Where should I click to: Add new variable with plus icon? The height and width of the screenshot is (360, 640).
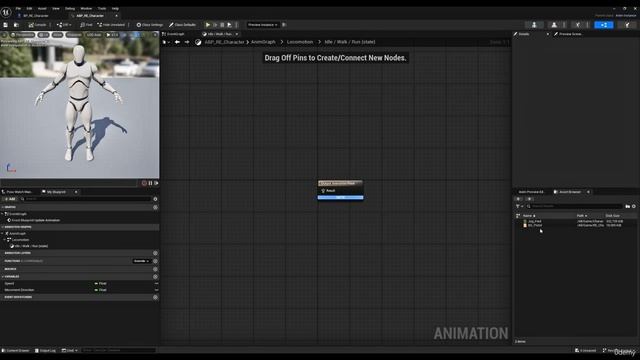(155, 277)
